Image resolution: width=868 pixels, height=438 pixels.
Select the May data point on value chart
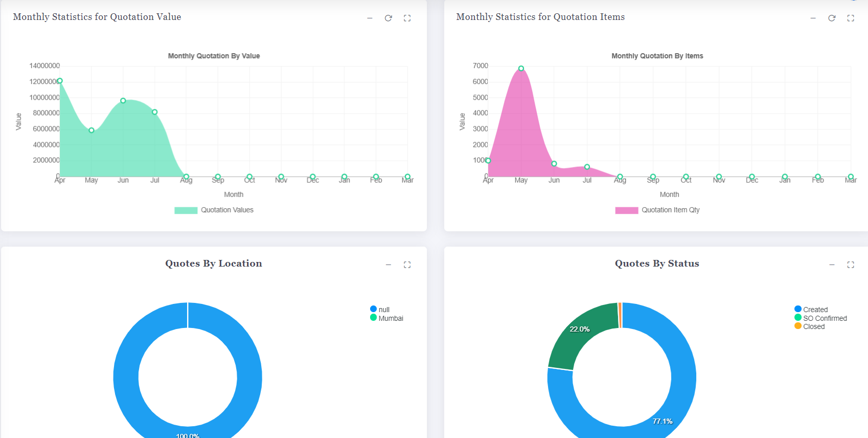(x=92, y=130)
